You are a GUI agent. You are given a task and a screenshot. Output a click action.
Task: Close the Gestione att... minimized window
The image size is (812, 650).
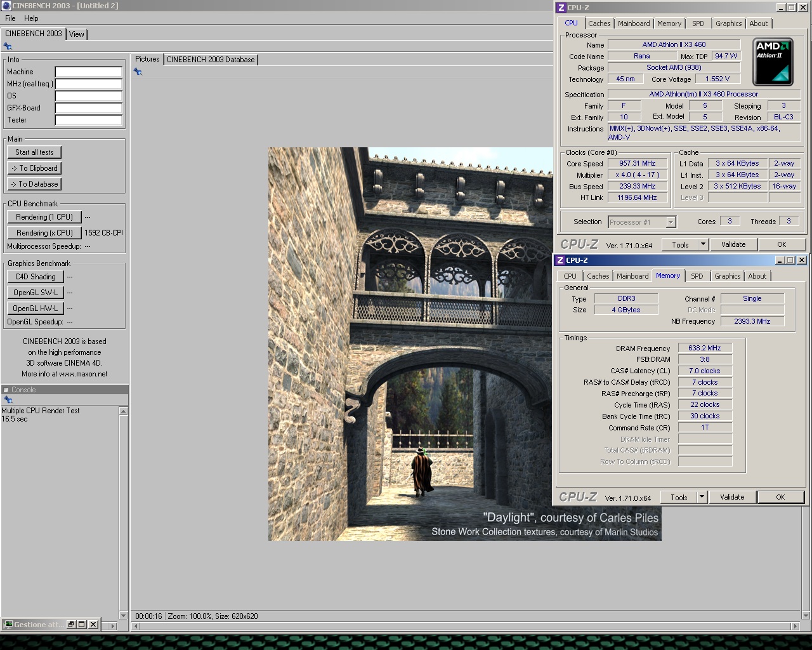[x=93, y=625]
